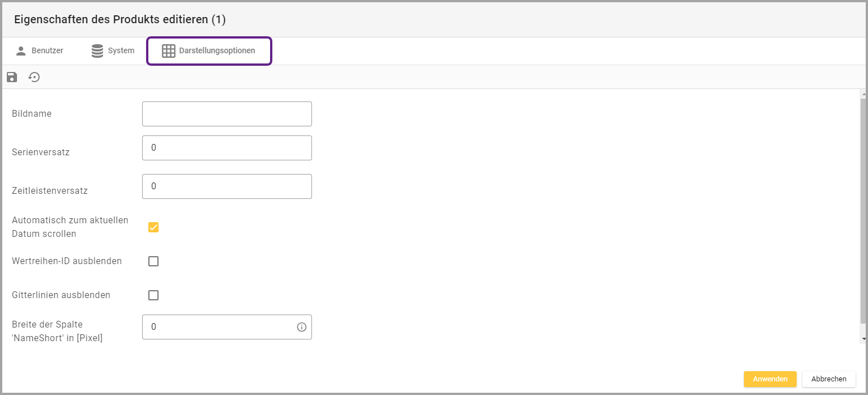868x395 pixels.
Task: Click the scrollbar's down arrow
Action: click(863, 339)
